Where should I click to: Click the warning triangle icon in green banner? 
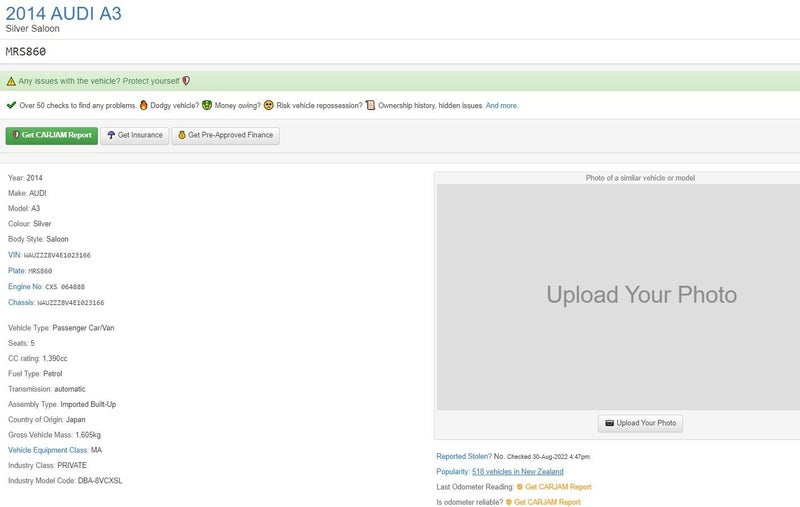coord(11,81)
